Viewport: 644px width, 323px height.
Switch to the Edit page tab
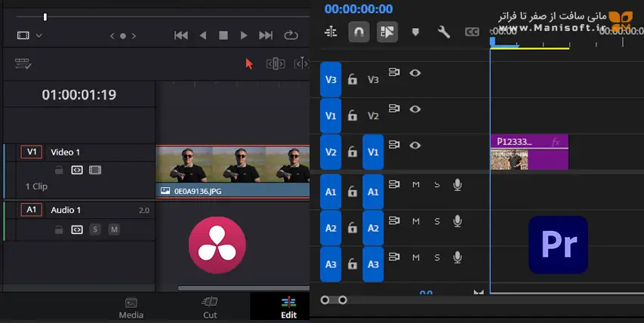[x=288, y=308]
